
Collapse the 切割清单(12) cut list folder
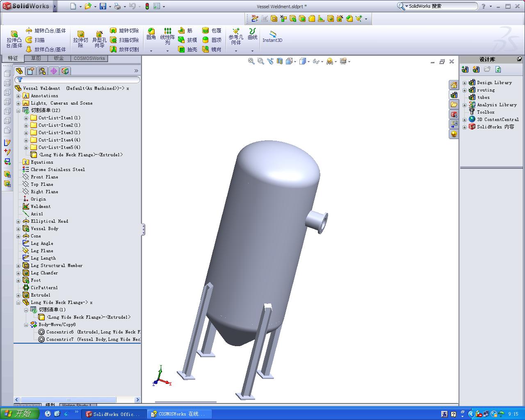coord(18,111)
